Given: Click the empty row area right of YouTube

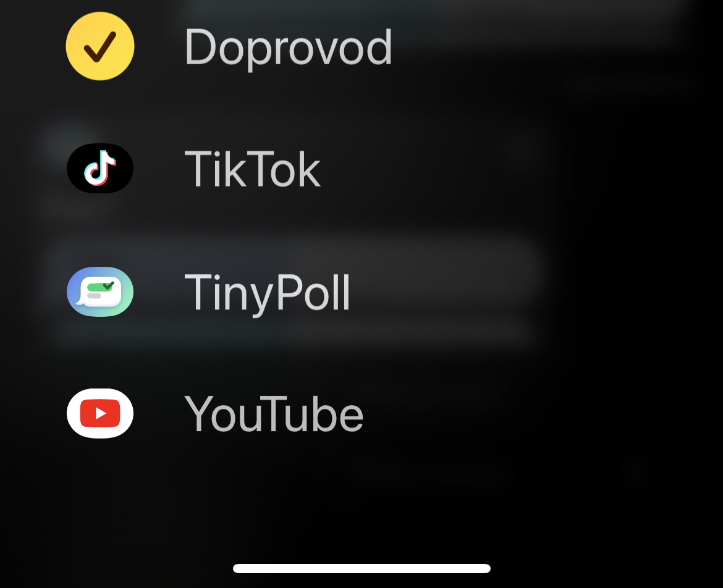Looking at the screenshot, I should (x=530, y=413).
